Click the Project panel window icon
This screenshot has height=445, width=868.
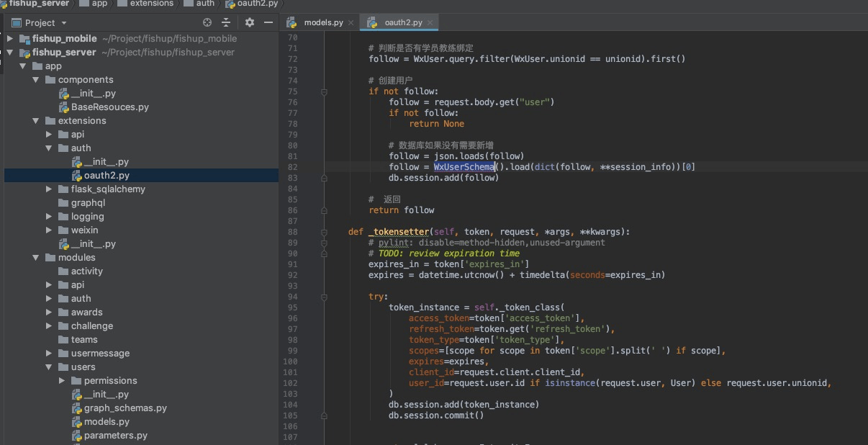(16, 22)
